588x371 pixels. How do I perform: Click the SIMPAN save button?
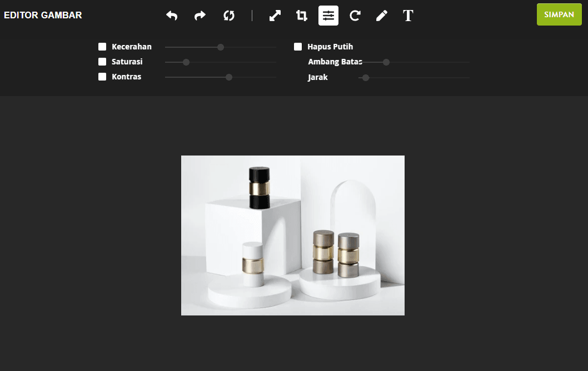pos(559,14)
